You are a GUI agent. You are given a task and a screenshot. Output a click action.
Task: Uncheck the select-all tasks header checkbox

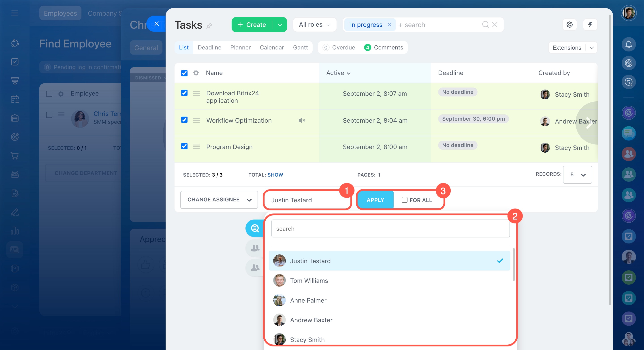point(184,73)
